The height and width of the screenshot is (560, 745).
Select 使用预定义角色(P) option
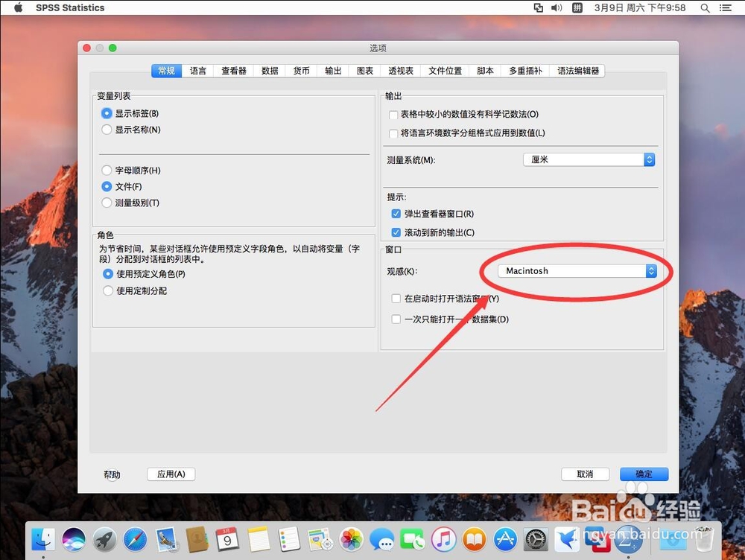click(108, 273)
